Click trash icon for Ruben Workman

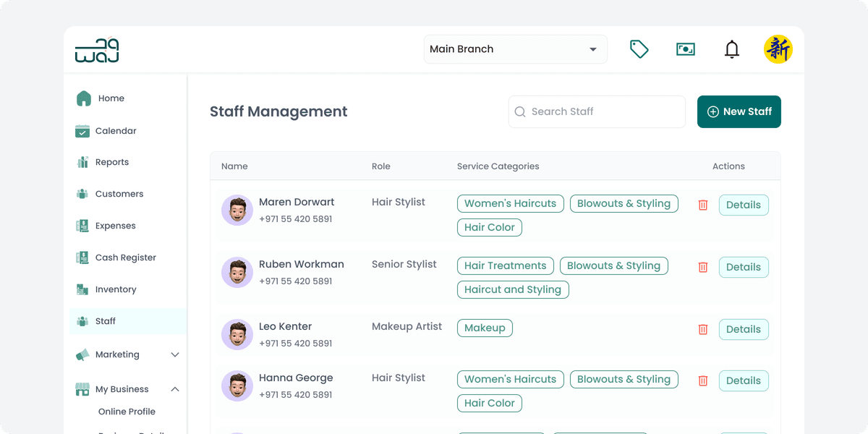703,267
